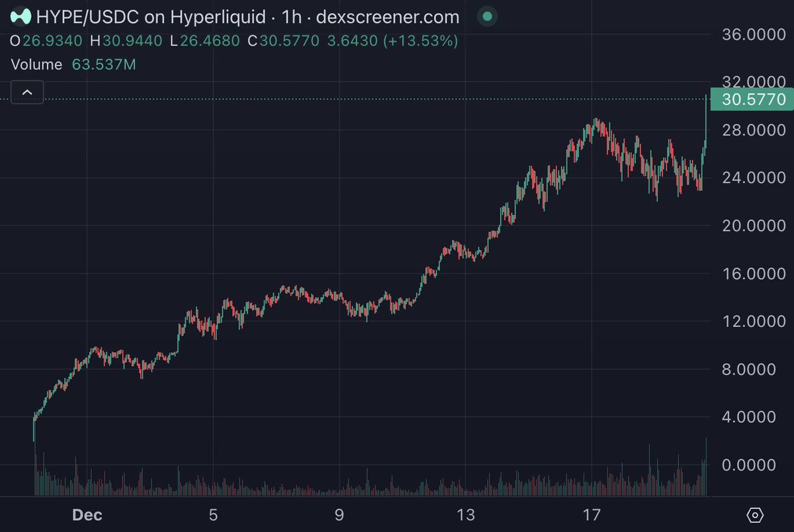Click the 12.0000 price axis label

[754, 322]
